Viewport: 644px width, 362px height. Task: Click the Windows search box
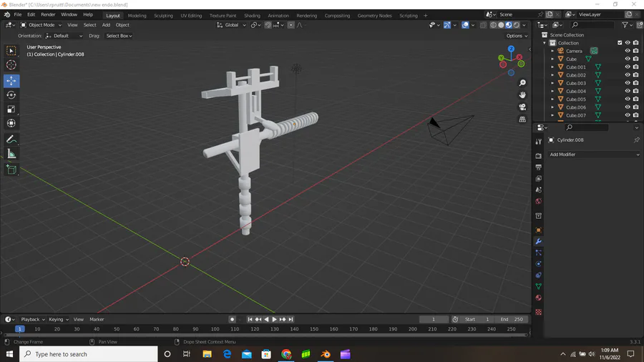[x=88, y=354]
